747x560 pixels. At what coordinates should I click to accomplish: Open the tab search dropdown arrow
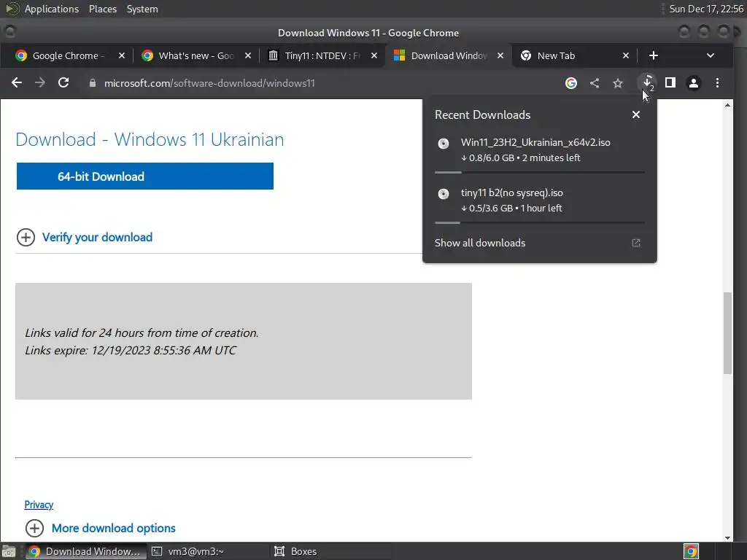click(711, 55)
